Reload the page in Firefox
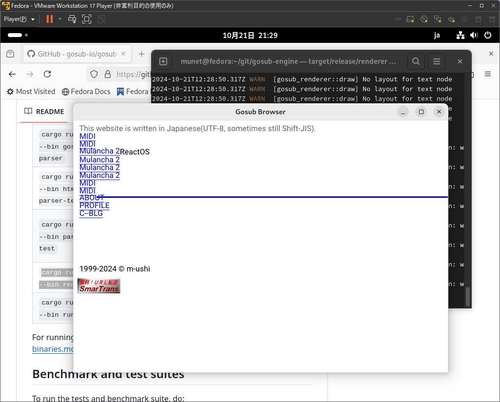Viewport: 500px width, 402px height. [47, 74]
